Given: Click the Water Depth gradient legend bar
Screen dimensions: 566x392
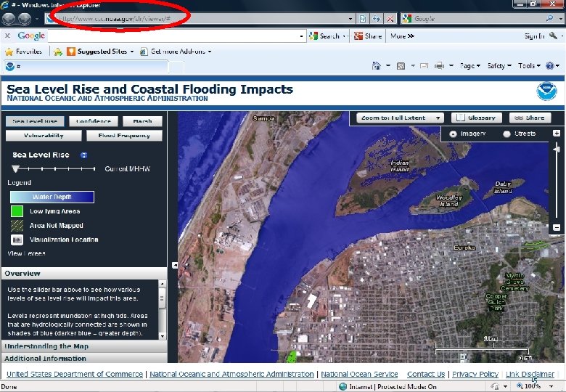Looking at the screenshot, I should (52, 197).
